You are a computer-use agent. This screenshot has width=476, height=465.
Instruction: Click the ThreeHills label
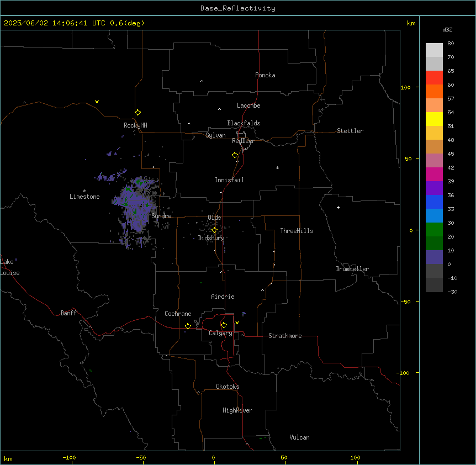coord(297,231)
